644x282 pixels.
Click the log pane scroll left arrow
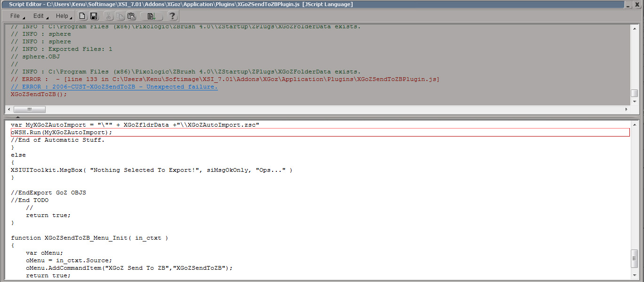pyautogui.click(x=8, y=109)
